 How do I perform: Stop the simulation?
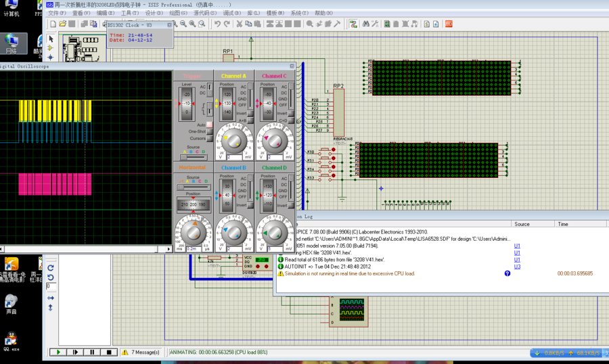pos(108,352)
